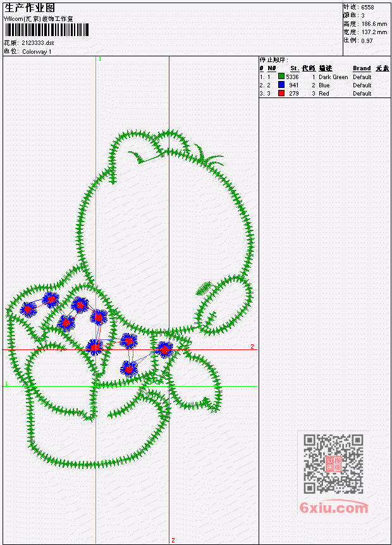The image size is (392, 545).
Task: Select the file name '2123333.dst'
Action: click(38, 43)
